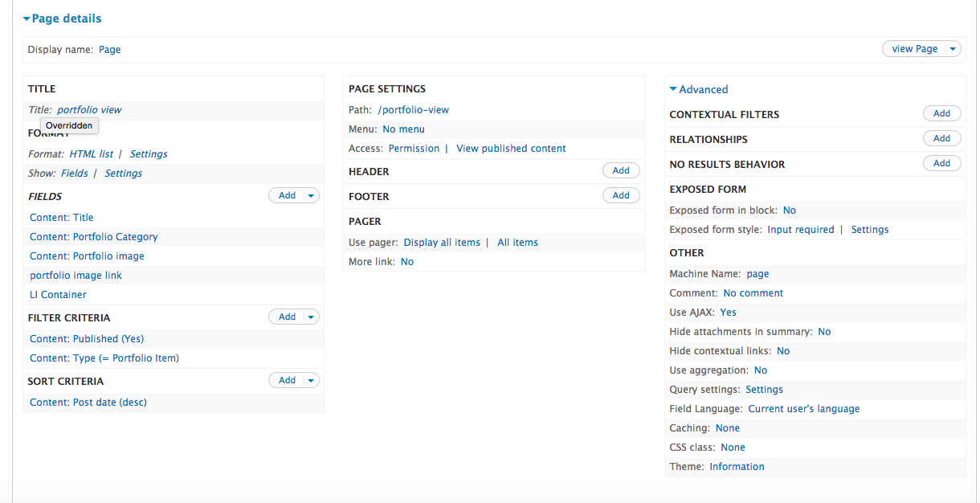Image resolution: width=980 pixels, height=503 pixels.
Task: Open Settings for the HTML list format
Action: [x=149, y=154]
